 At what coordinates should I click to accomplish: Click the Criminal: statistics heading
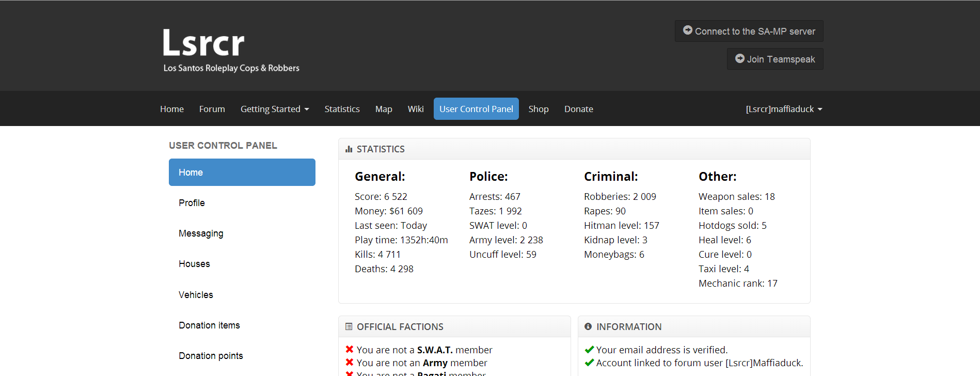[x=611, y=177]
